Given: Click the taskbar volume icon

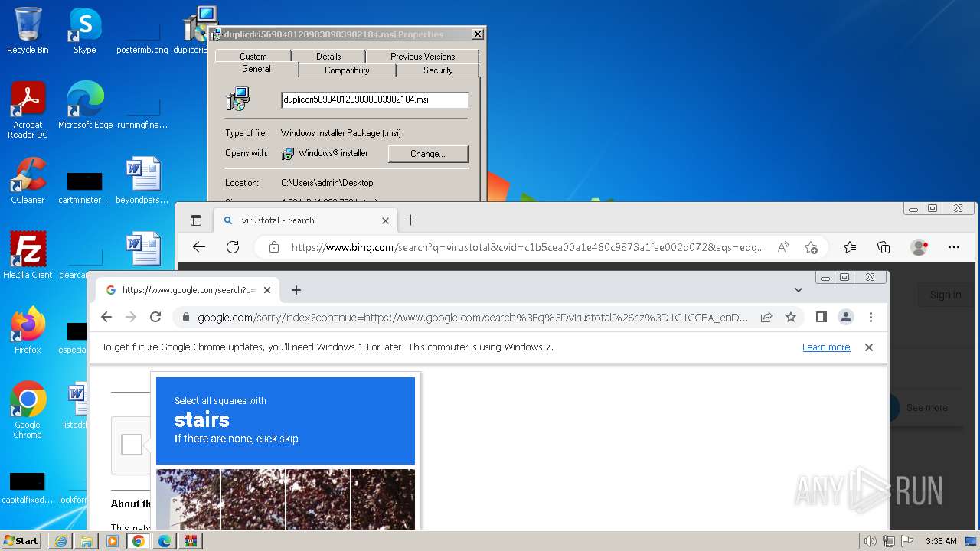Looking at the screenshot, I should tap(870, 541).
